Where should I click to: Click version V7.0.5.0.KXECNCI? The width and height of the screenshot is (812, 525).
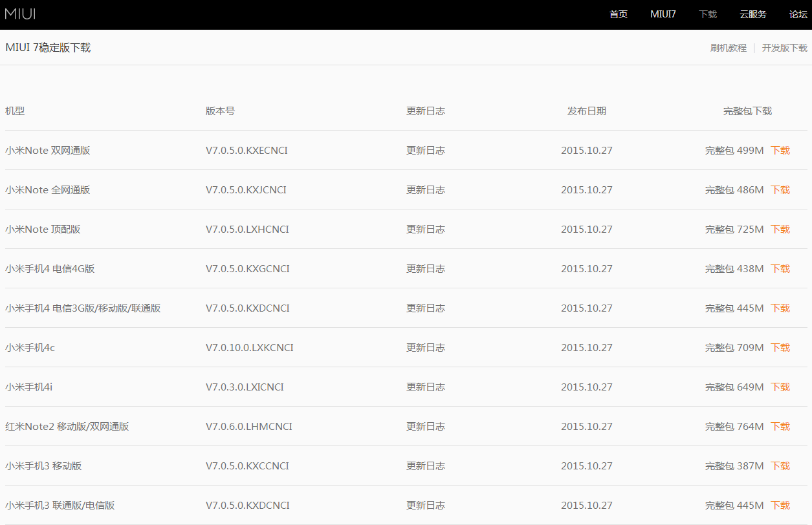[x=247, y=151]
